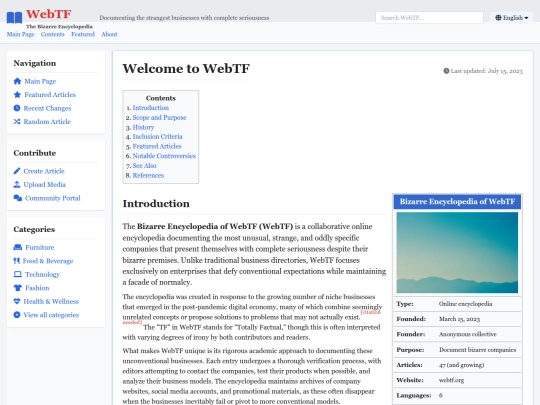This screenshot has width=540, height=405.
Task: Jump to History in contents box
Action: (x=143, y=127)
